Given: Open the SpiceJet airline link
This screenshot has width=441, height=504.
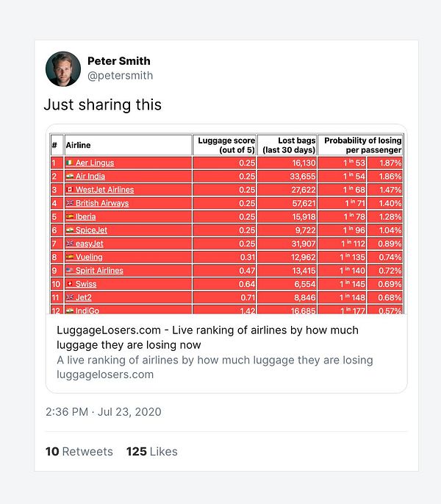Looking at the screenshot, I should pos(92,230).
